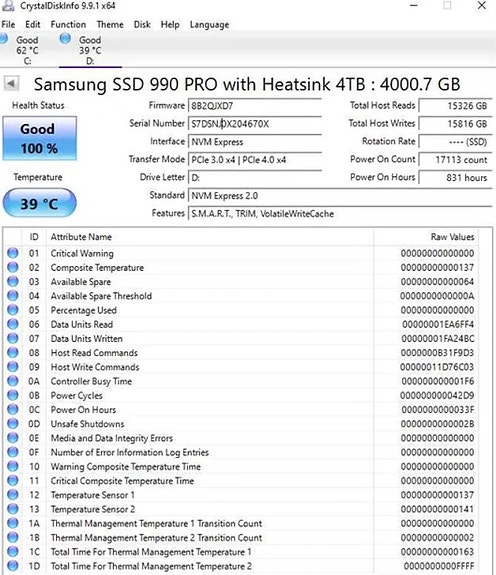This screenshot has height=575, width=496.
Task: Select the Percentage Used attribute name
Action: tap(84, 310)
